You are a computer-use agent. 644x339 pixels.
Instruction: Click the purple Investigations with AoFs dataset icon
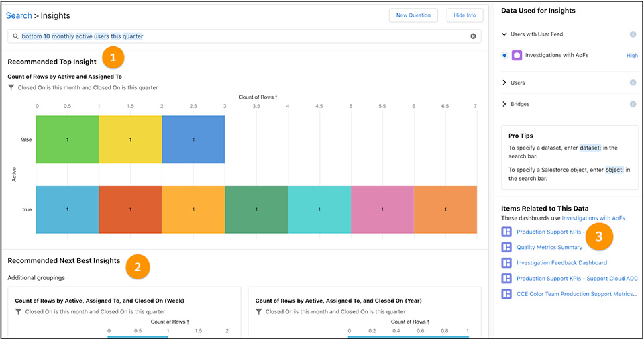click(x=517, y=56)
